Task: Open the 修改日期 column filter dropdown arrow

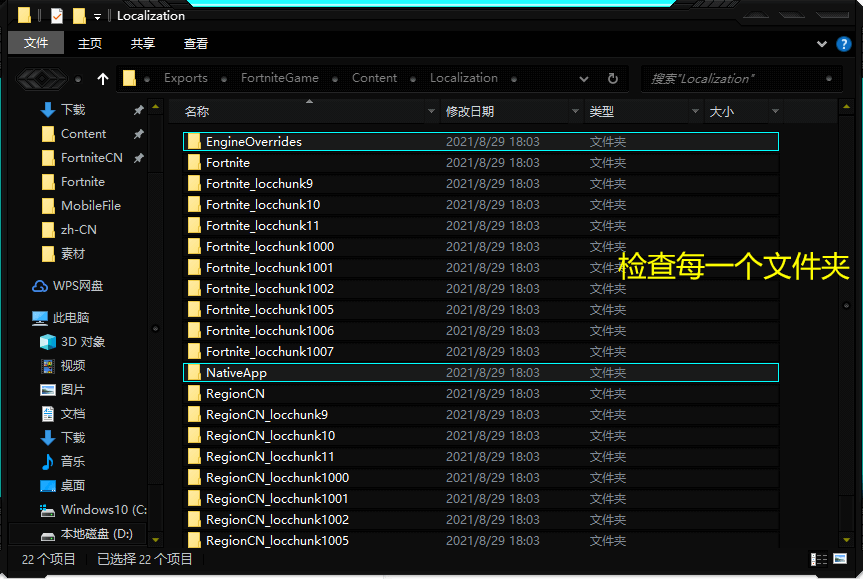Action: tap(575, 111)
